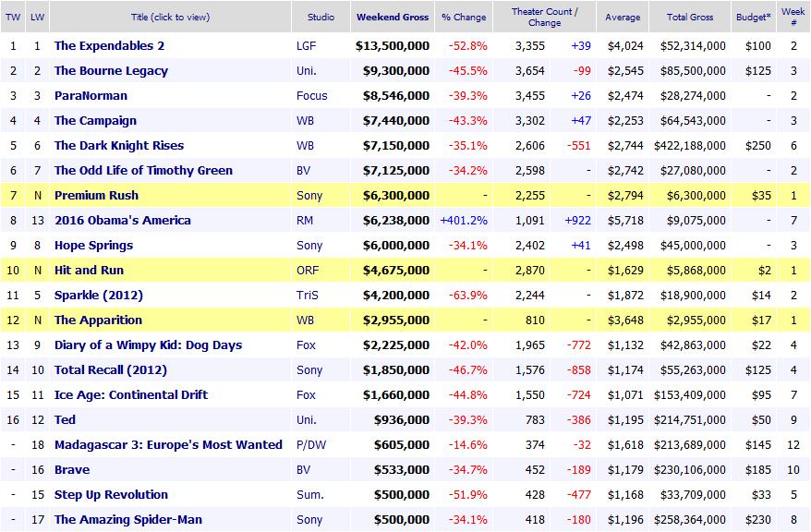
Task: Sort by Theater Count / Change header
Action: click(x=545, y=17)
